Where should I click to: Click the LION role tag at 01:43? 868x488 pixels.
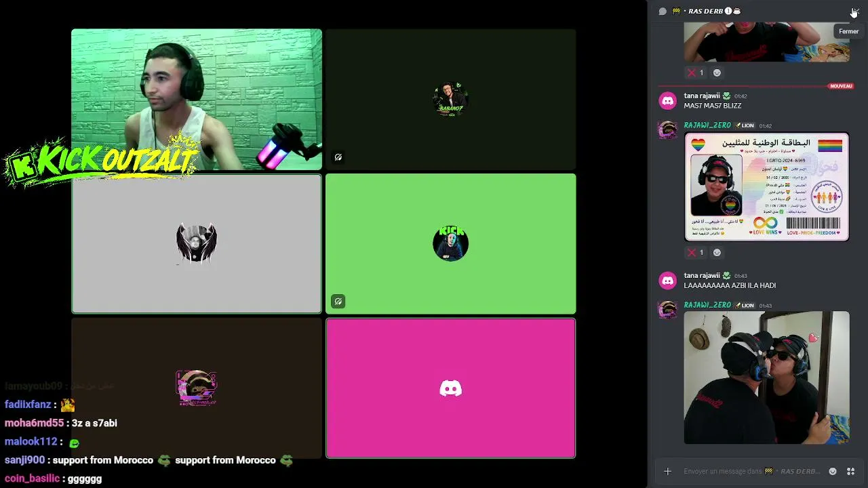[x=745, y=305]
